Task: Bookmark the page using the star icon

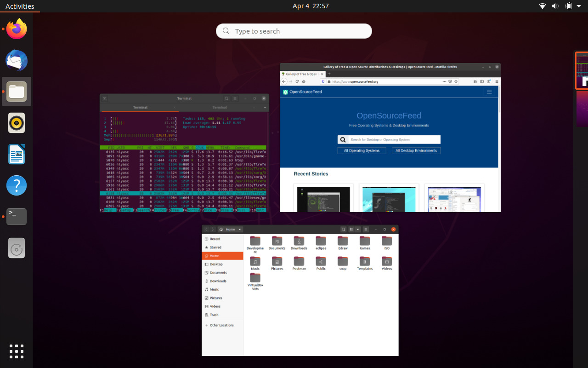Action: click(456, 81)
